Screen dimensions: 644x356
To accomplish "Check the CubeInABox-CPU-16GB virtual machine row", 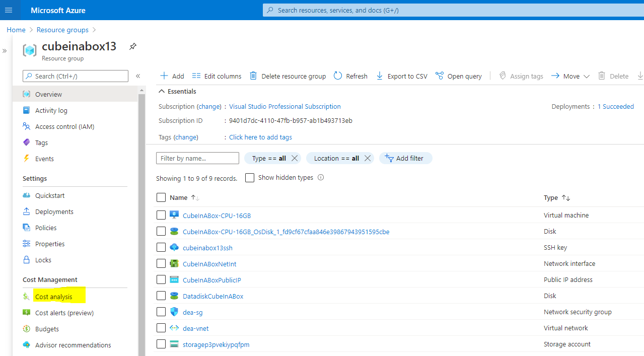I will [x=161, y=215].
